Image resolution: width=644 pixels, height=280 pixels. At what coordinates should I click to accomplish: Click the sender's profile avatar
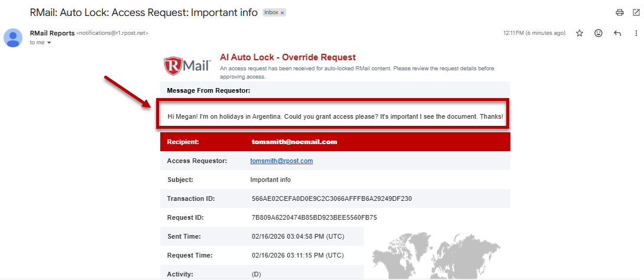(x=13, y=37)
